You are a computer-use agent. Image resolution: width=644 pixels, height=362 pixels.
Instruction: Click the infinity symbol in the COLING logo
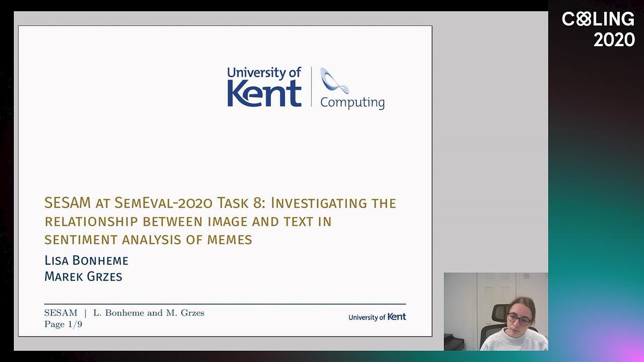click(584, 20)
